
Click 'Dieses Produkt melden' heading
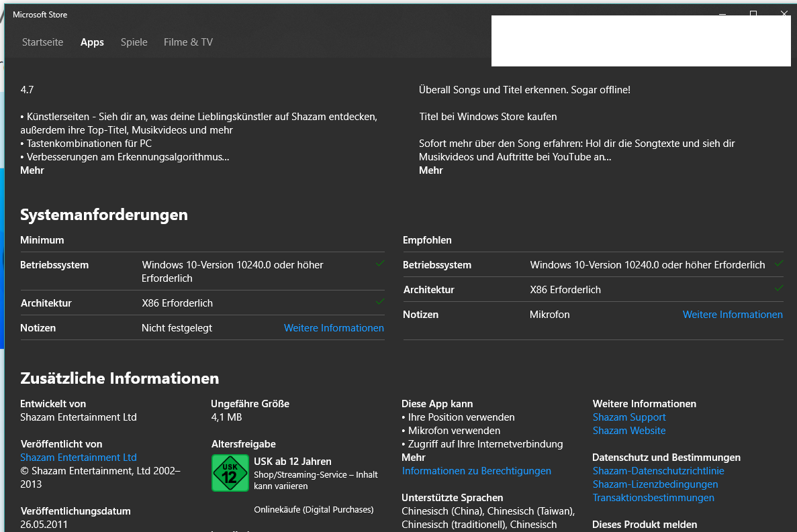click(x=645, y=525)
